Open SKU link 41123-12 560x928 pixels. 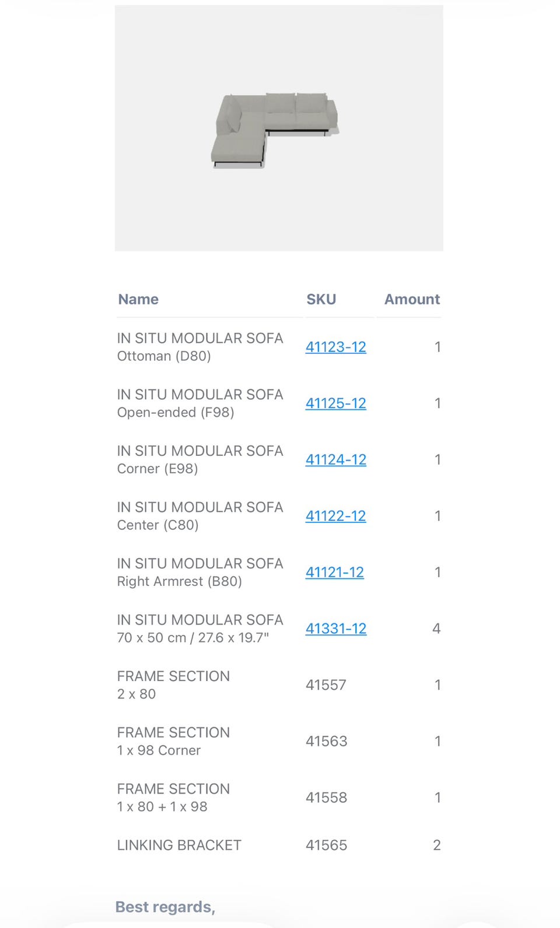coord(335,347)
